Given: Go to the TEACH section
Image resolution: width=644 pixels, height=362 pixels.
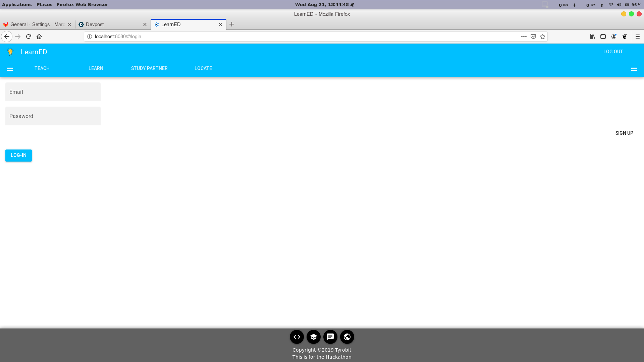Looking at the screenshot, I should tap(42, 68).
